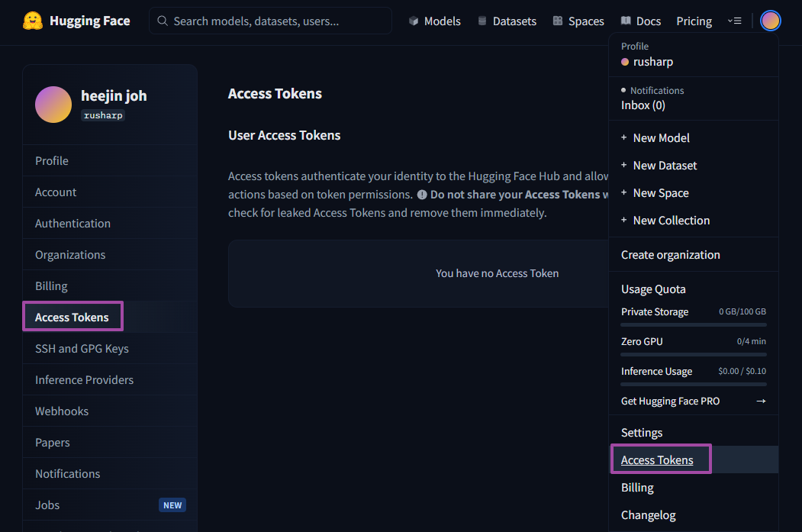This screenshot has height=532, width=802.
Task: Click the 0/4 min Zero GPU value
Action: tap(752, 341)
